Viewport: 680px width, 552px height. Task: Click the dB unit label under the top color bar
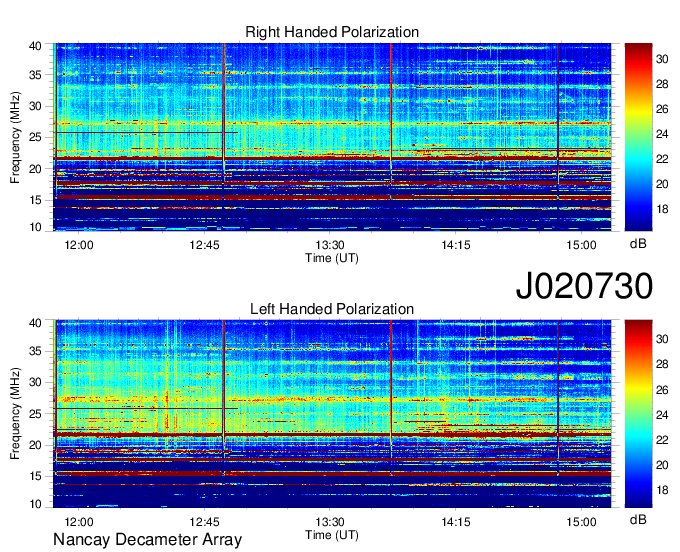tap(638, 244)
